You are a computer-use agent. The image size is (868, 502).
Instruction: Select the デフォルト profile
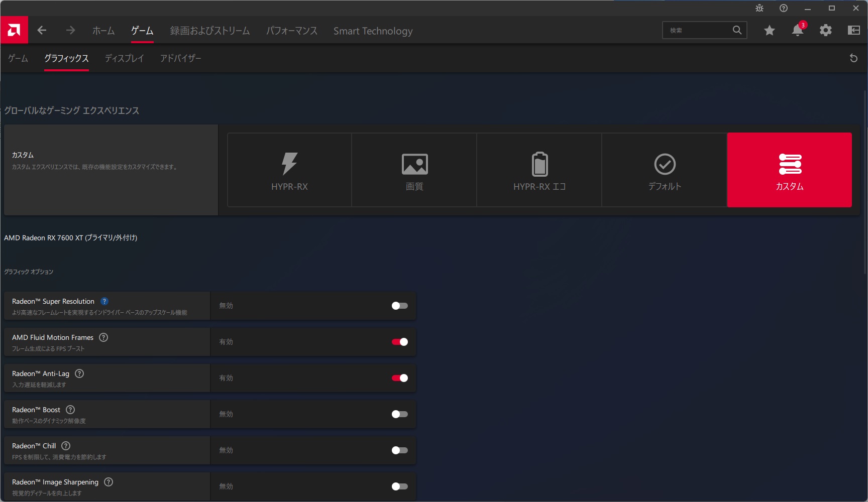coord(665,170)
